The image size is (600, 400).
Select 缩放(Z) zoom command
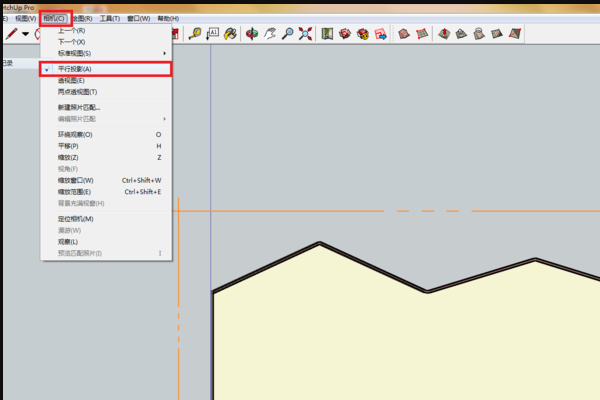pyautogui.click(x=106, y=157)
